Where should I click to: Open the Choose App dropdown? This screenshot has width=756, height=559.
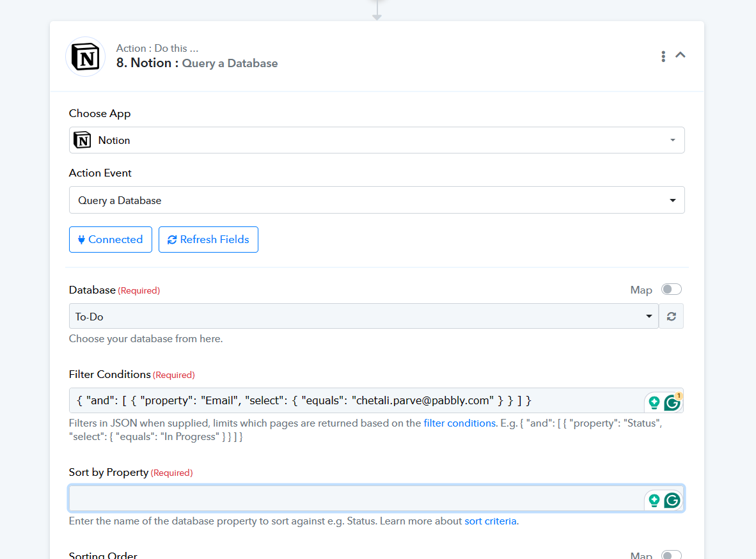pos(377,140)
